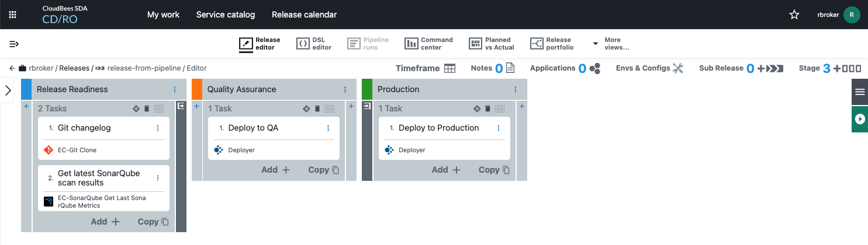
Task: Open the Release calendar menu item
Action: click(x=304, y=15)
